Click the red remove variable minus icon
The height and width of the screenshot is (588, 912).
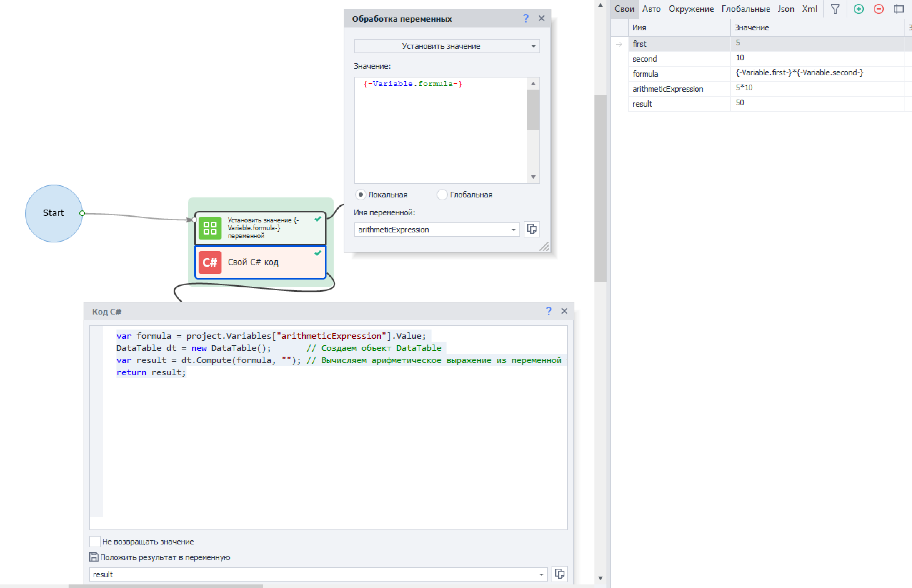878,9
